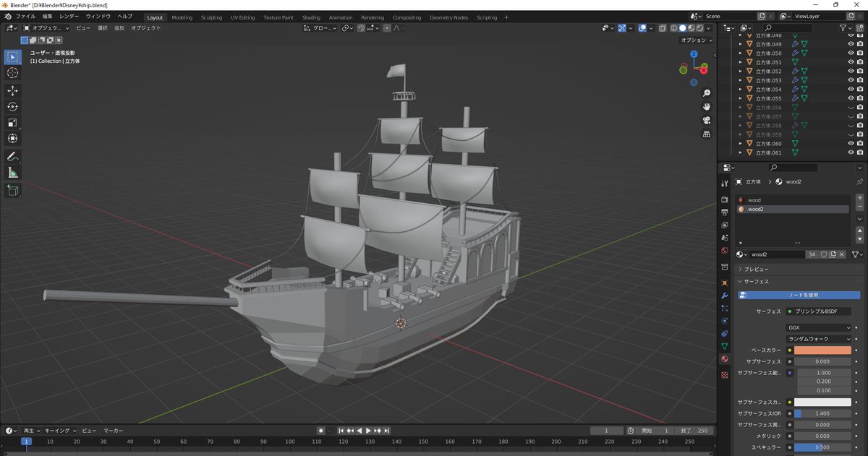The width and height of the screenshot is (868, 456).
Task: Open the グロー transform orientation dropdown
Action: click(x=320, y=28)
